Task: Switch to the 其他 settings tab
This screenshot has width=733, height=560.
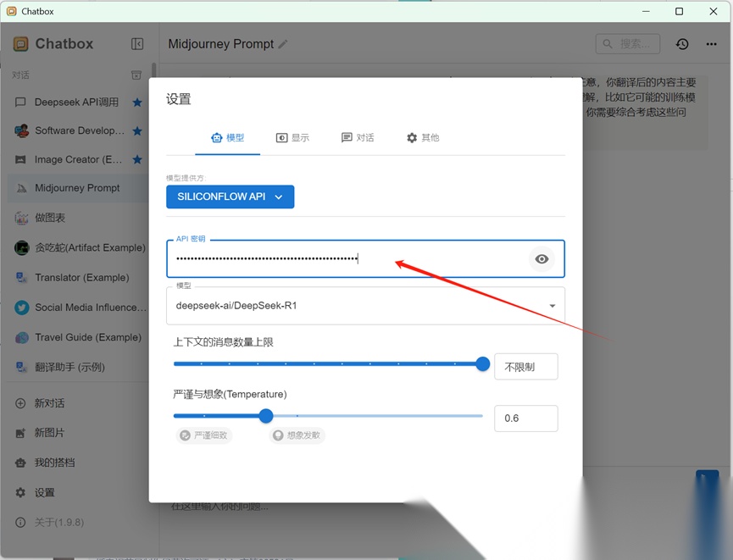Action: click(423, 138)
